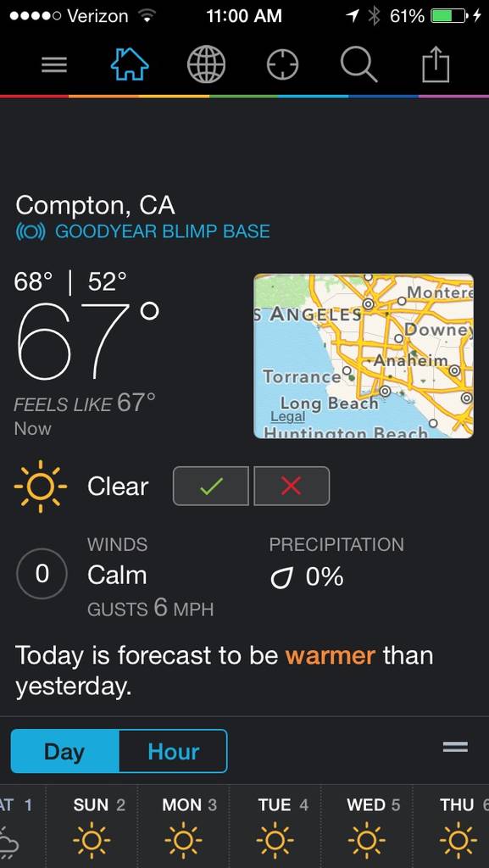Select SUN 2 forecast column
Screen dimensions: 489x868
point(92,826)
